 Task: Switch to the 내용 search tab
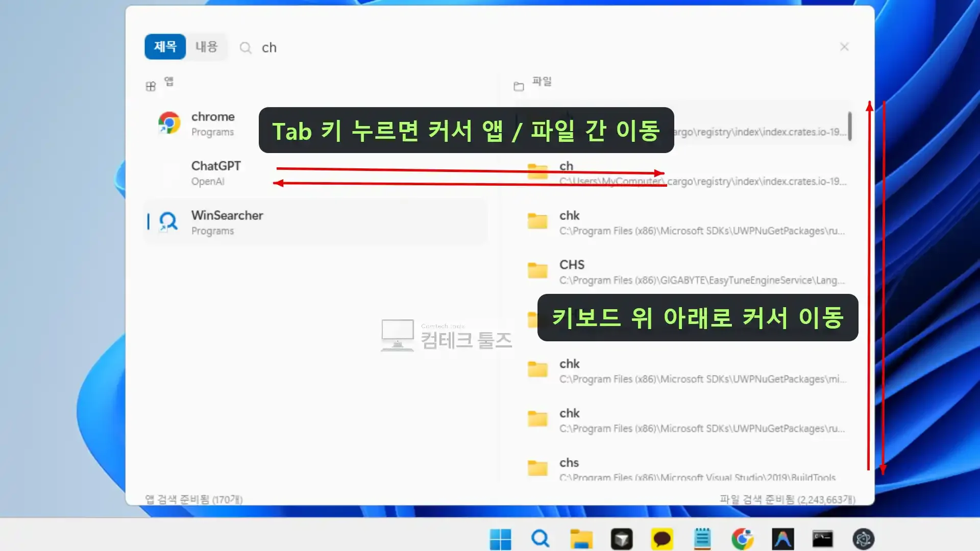tap(207, 47)
